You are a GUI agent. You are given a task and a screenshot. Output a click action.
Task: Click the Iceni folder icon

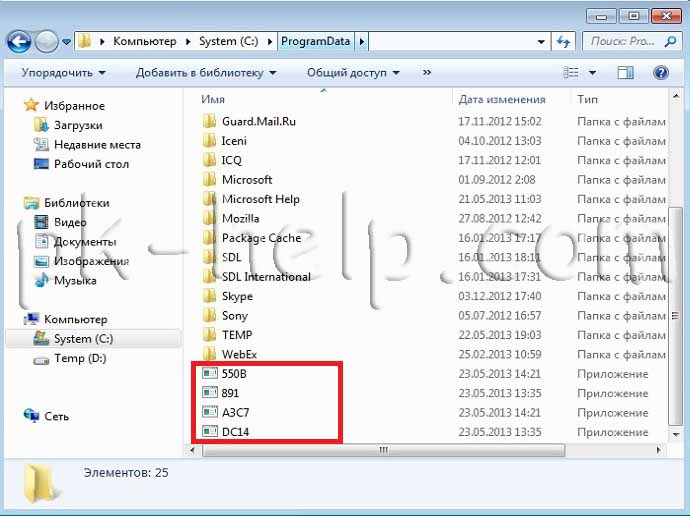[x=209, y=140]
